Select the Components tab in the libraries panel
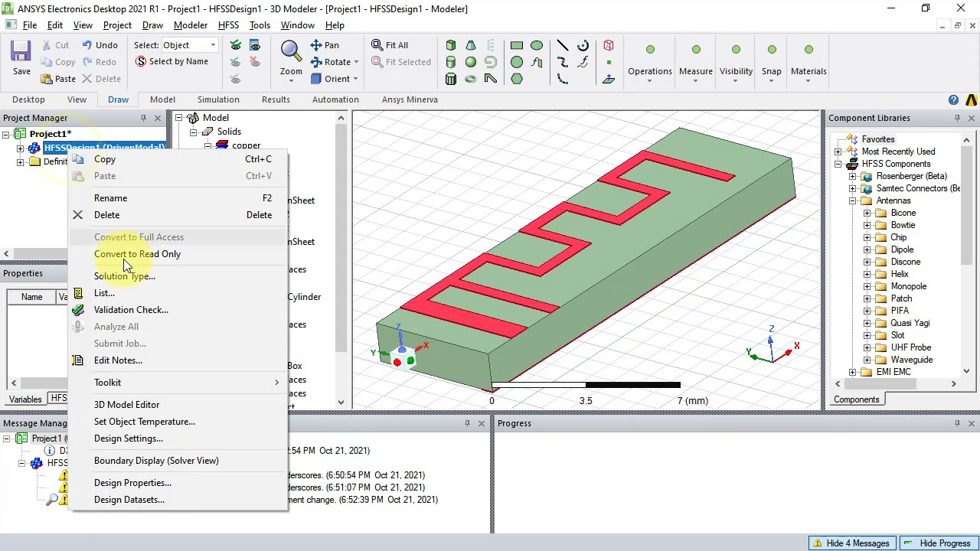The image size is (980, 551). point(856,399)
